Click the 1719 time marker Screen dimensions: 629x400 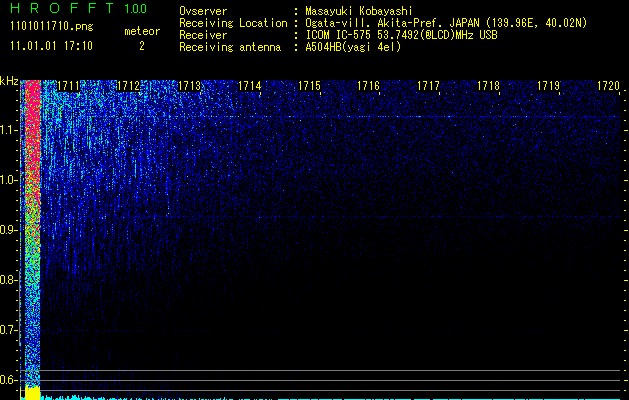point(548,86)
